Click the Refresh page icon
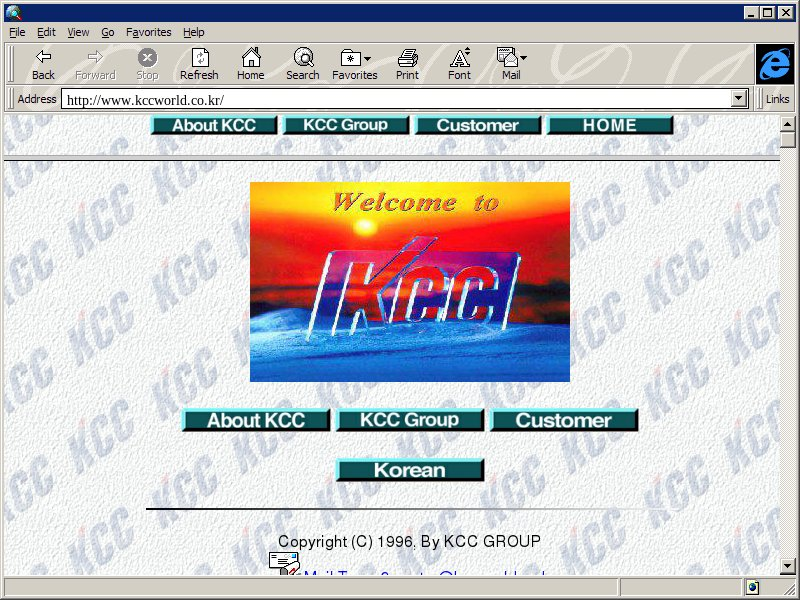This screenshot has height=600, width=800. point(199,58)
